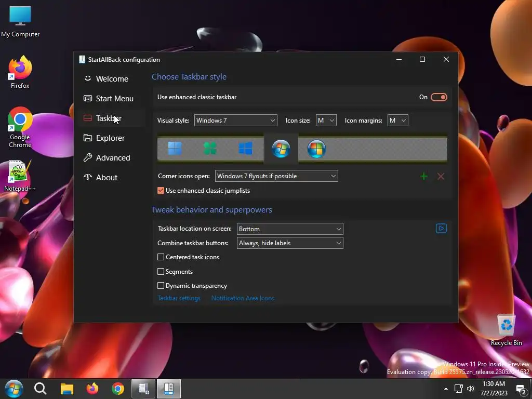Open the About section
Image resolution: width=532 pixels, height=399 pixels.
click(x=112, y=177)
